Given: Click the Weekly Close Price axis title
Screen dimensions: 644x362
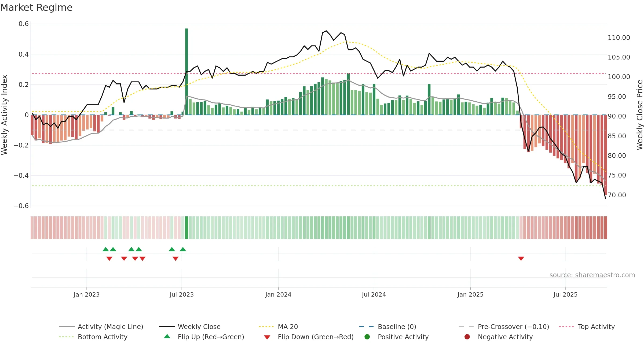Looking at the screenshot, I should pyautogui.click(x=640, y=115).
